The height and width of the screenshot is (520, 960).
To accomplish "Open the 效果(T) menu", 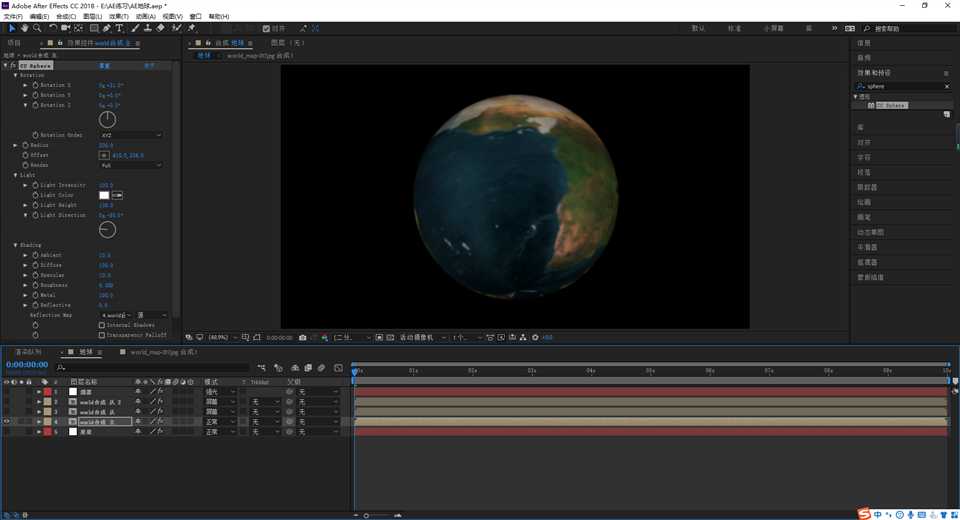I will pos(118,17).
